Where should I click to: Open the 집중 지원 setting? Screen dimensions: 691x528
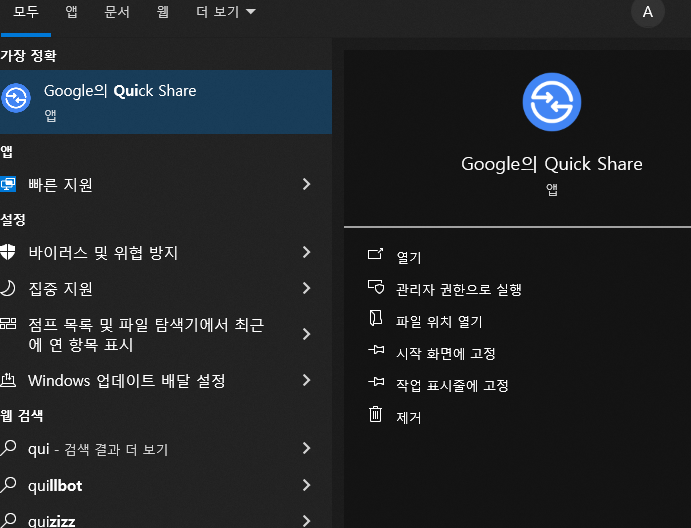click(x=166, y=289)
